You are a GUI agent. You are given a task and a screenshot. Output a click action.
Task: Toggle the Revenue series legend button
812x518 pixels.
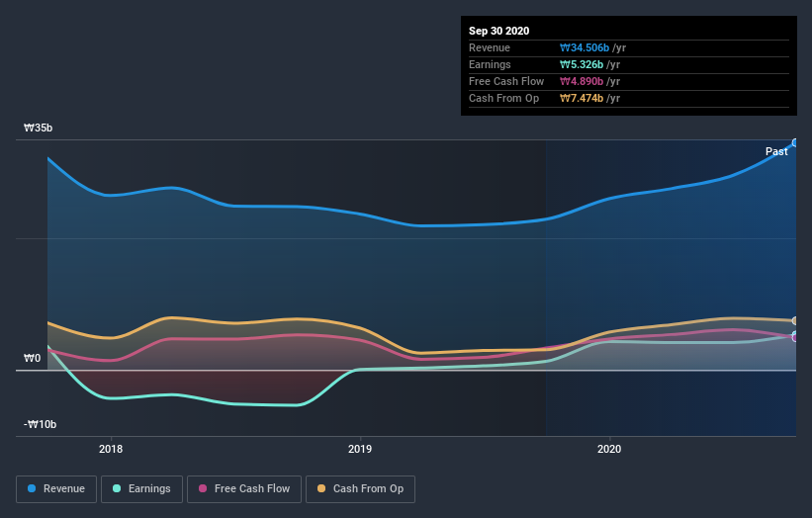56,489
